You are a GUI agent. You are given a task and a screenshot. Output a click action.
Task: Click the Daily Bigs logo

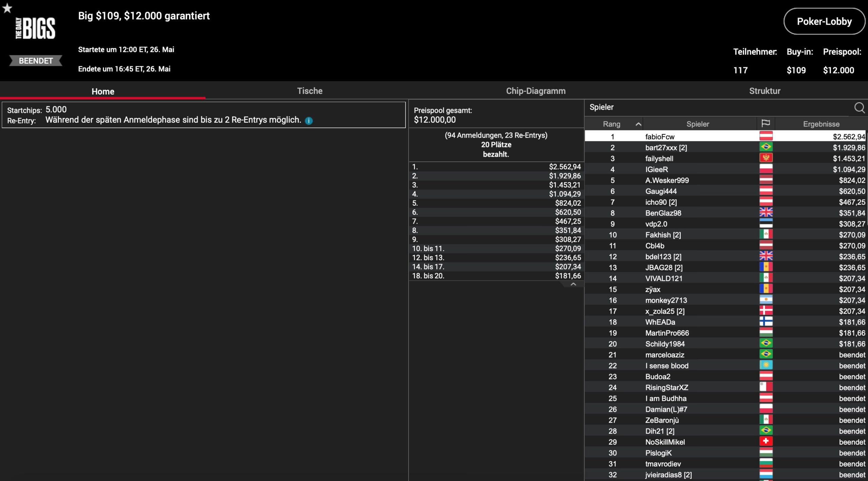[x=35, y=29]
